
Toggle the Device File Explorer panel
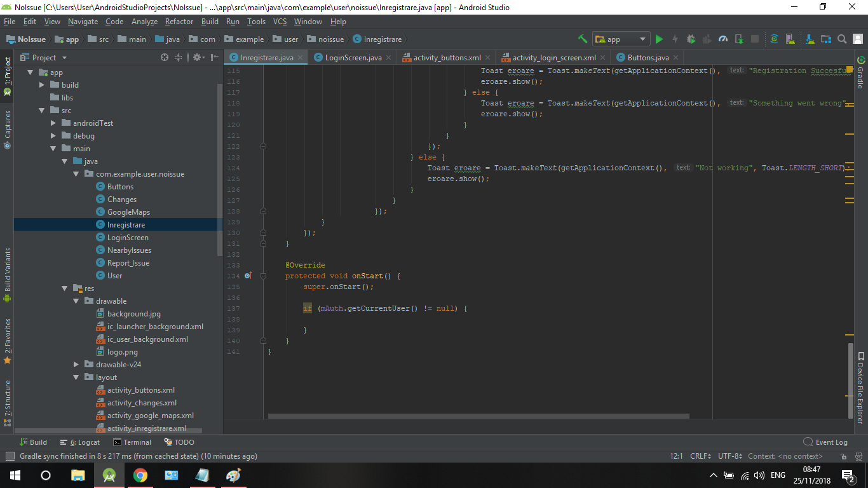[x=860, y=388]
